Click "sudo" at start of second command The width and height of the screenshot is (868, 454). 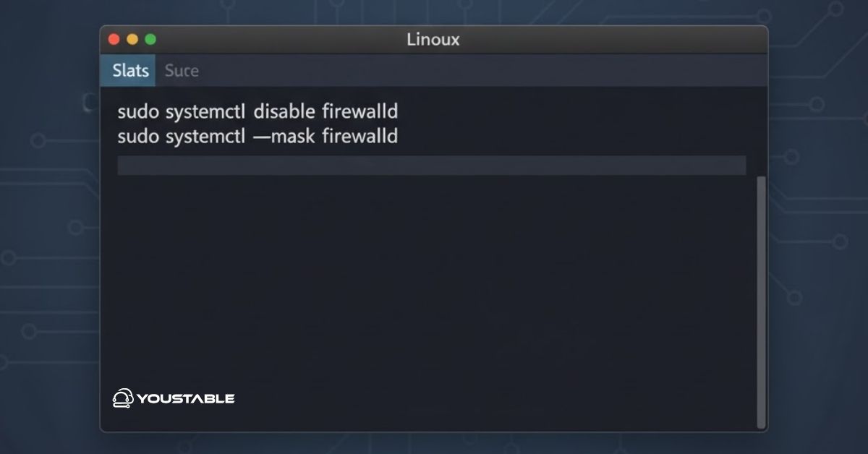coord(138,136)
